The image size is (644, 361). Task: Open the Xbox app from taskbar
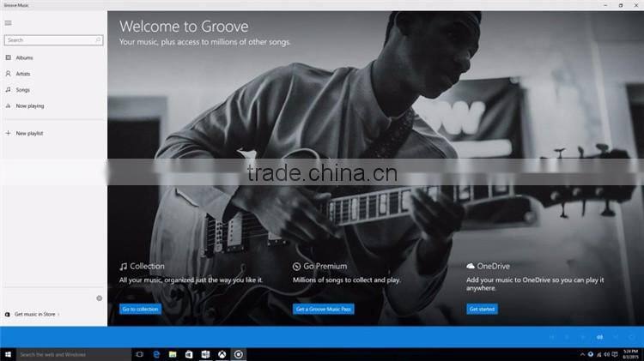222,354
